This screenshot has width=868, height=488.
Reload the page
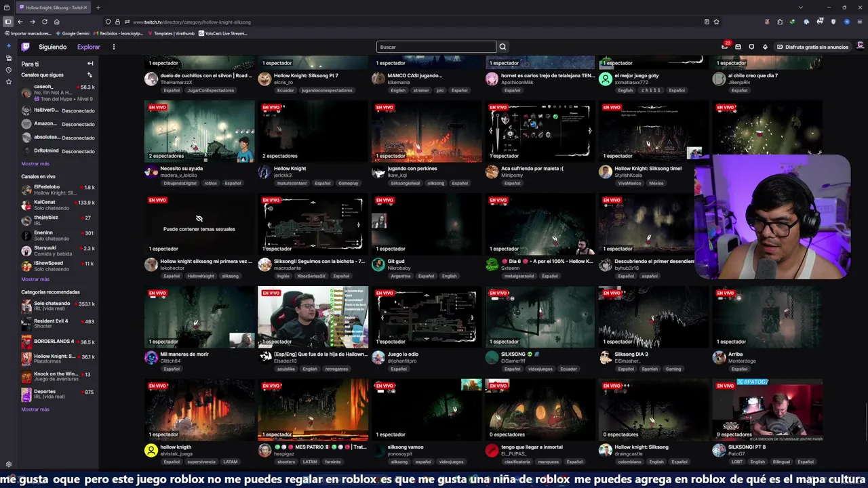pos(44,22)
